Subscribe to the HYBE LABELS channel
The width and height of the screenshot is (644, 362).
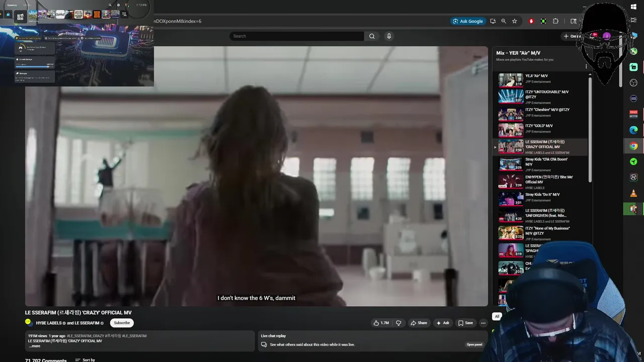click(122, 323)
